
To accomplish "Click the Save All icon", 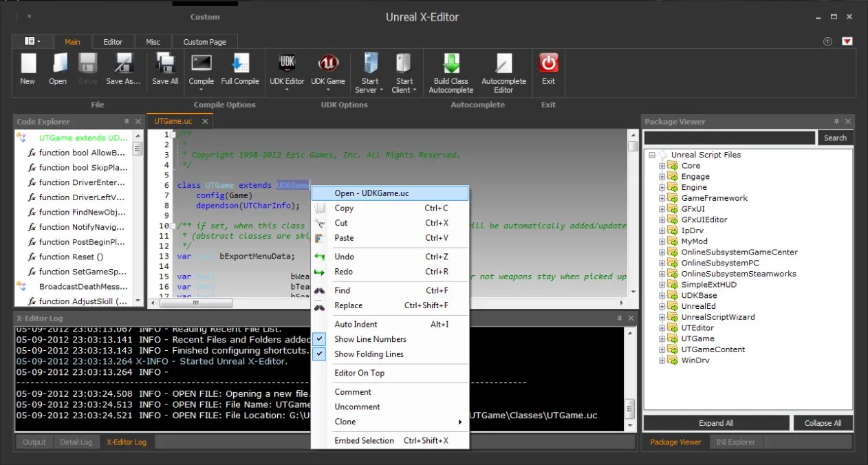I will pos(165,64).
